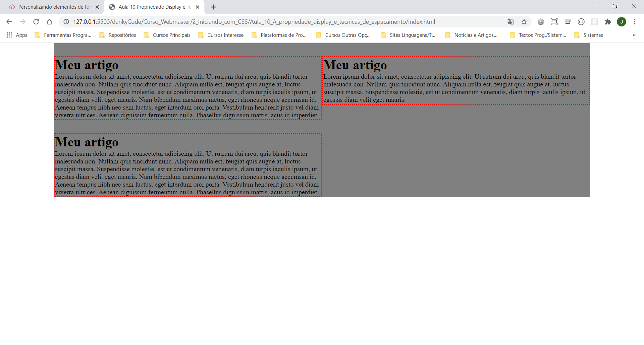Open Noticias e Artigos... bookmark folder

click(471, 35)
